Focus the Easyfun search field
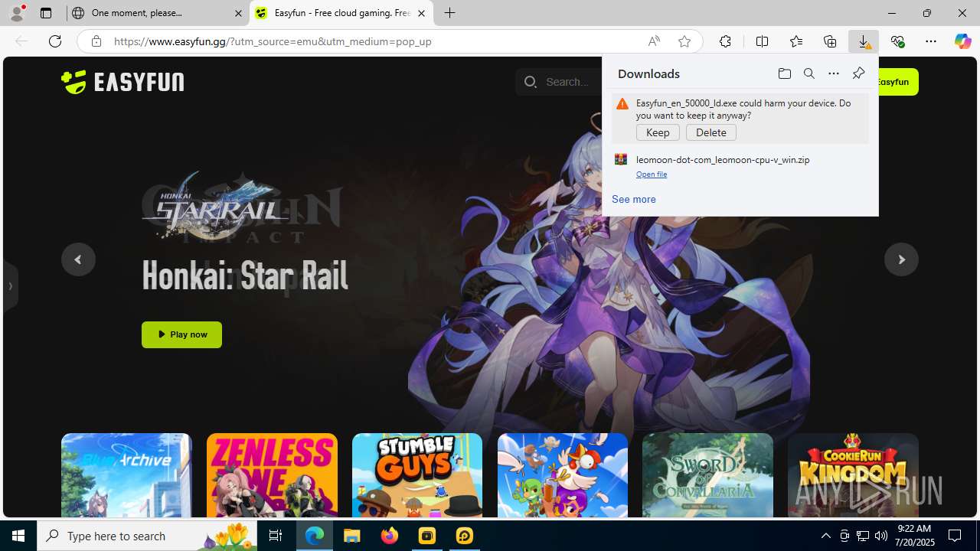The image size is (980, 551). tap(559, 82)
